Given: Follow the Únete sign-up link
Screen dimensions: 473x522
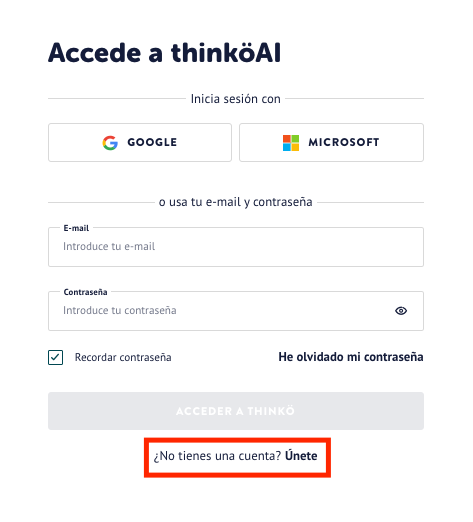Looking at the screenshot, I should click(x=301, y=456).
